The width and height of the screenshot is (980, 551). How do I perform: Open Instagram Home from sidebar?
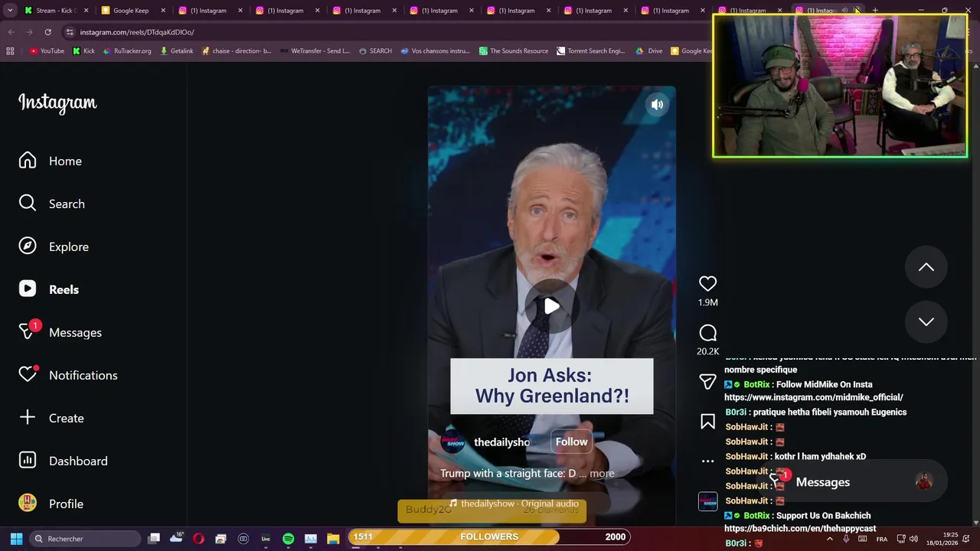pyautogui.click(x=51, y=161)
